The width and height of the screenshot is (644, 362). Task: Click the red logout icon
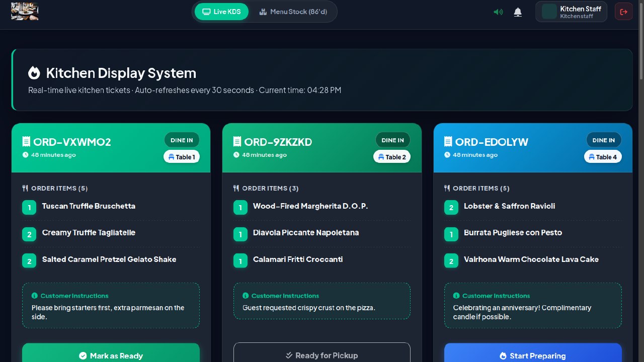[624, 12]
